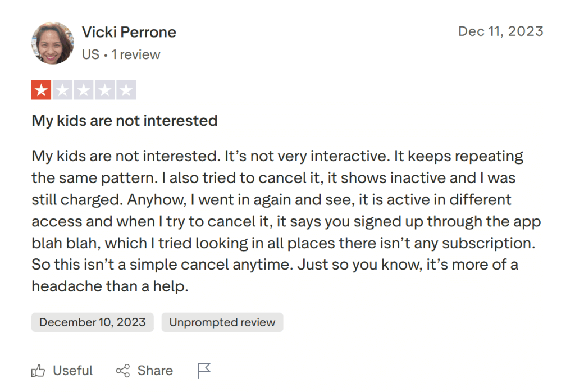Click the thumbs-up Useful icon
This screenshot has height=392, width=575.
coord(39,370)
